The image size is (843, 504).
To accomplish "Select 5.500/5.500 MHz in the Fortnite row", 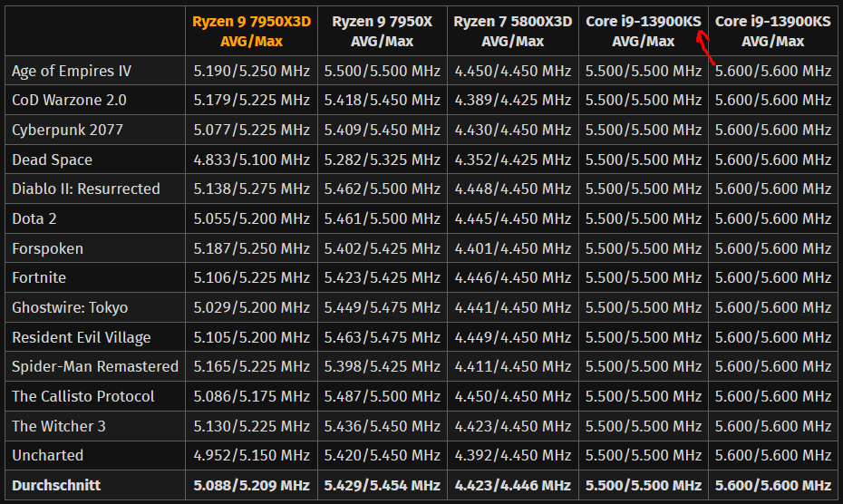I will [x=643, y=277].
